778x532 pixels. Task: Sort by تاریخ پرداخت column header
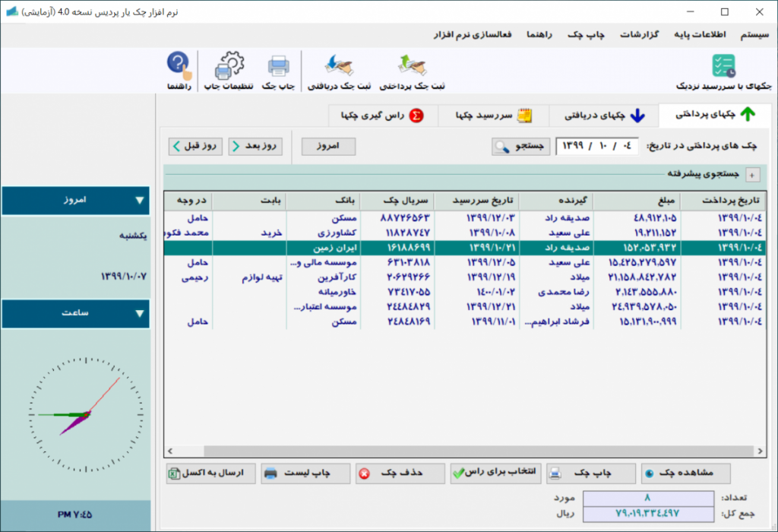tap(723, 201)
